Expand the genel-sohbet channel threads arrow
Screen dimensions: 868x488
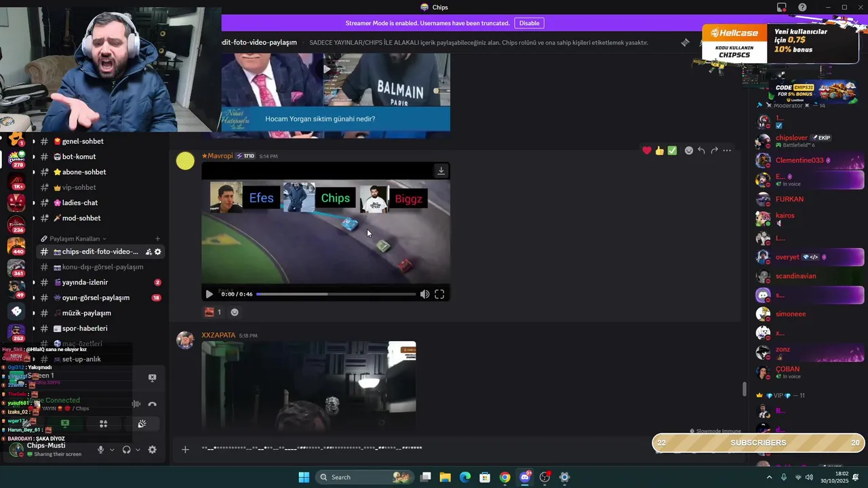33,142
